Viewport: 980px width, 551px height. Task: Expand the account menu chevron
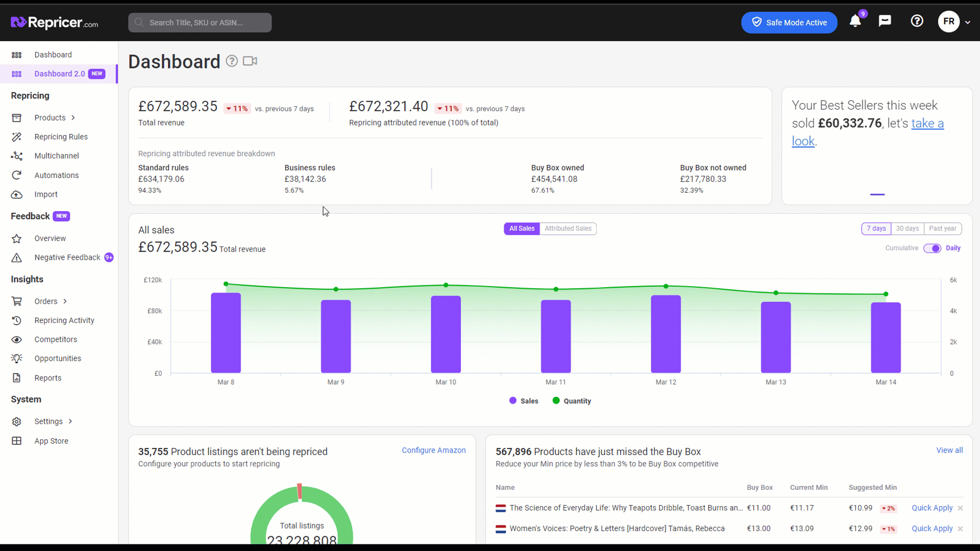[x=968, y=22]
